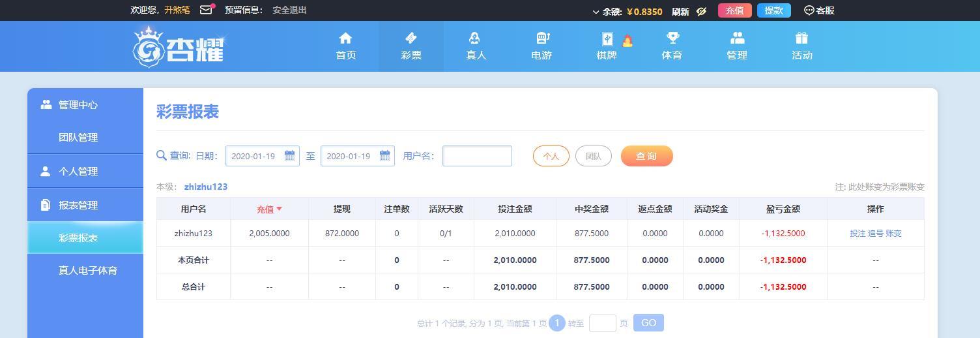The image size is (980, 338).
Task: Expand 个人管理 sidebar section
Action: click(85, 171)
